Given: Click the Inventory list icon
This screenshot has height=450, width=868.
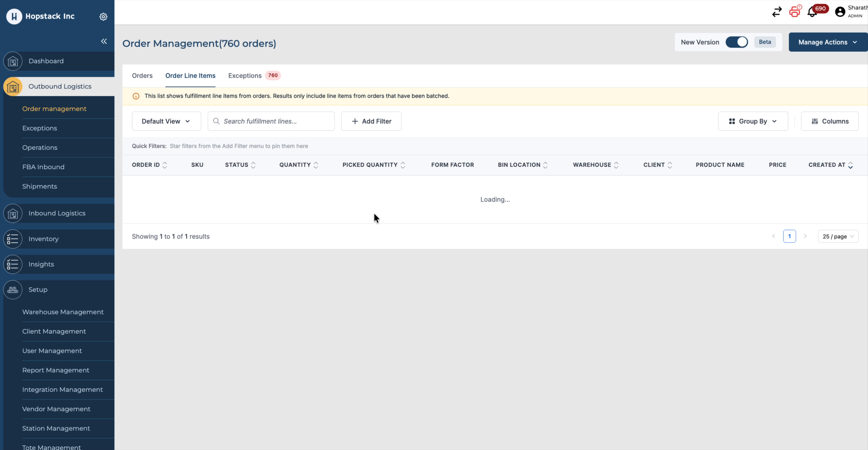Looking at the screenshot, I should click(x=13, y=239).
